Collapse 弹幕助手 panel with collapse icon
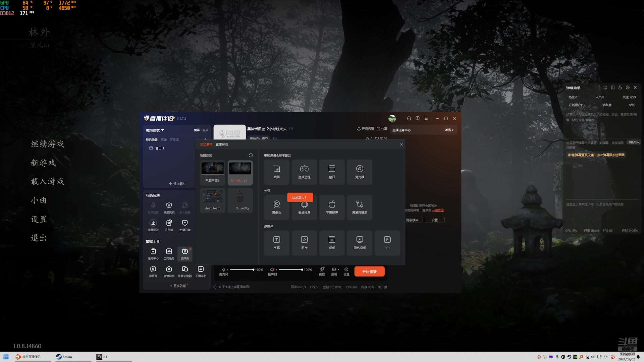Screen dimensions: 644x362 (x=605, y=87)
